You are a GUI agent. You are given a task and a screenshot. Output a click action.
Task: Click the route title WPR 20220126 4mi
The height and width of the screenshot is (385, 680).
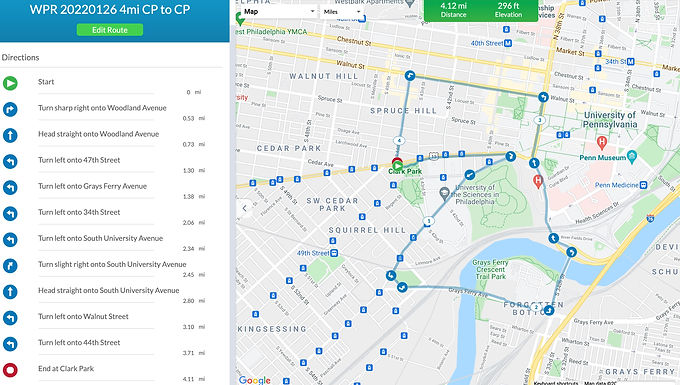[x=110, y=10]
